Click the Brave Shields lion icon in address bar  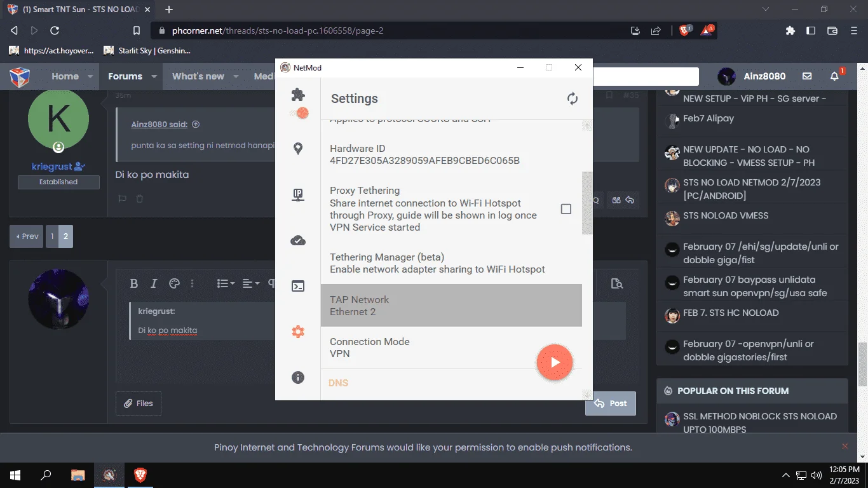tap(684, 30)
